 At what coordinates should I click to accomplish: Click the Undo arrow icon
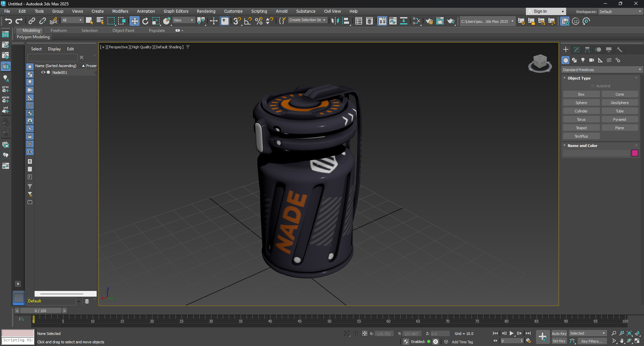pyautogui.click(x=8, y=21)
